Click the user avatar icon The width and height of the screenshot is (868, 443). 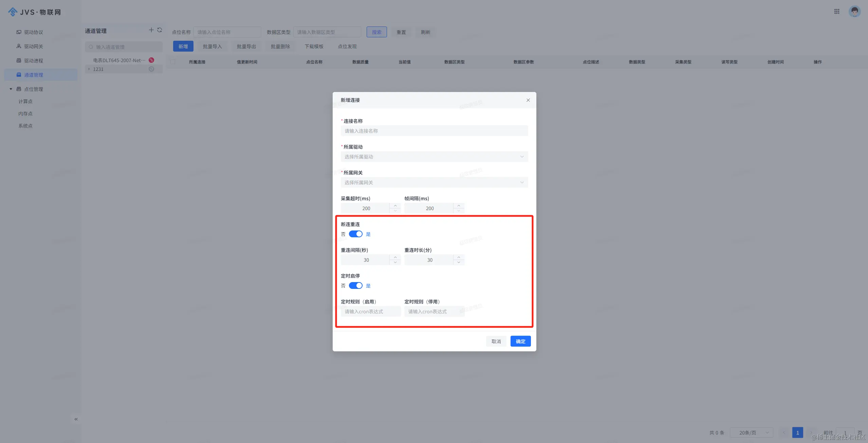[854, 12]
